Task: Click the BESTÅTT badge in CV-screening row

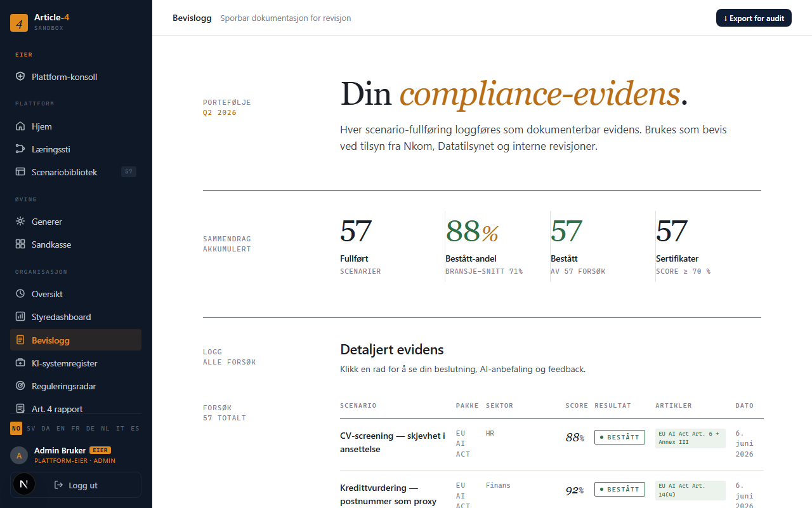Action: 620,437
